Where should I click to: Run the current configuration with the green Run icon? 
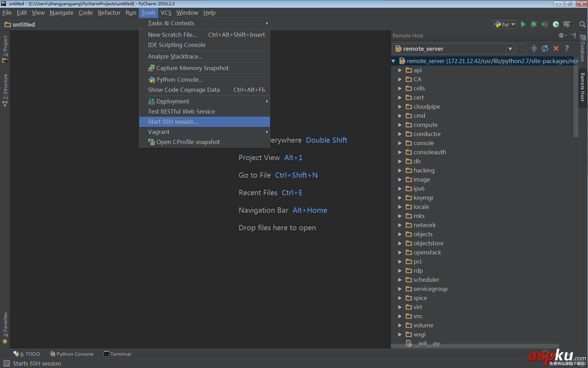[x=523, y=24]
